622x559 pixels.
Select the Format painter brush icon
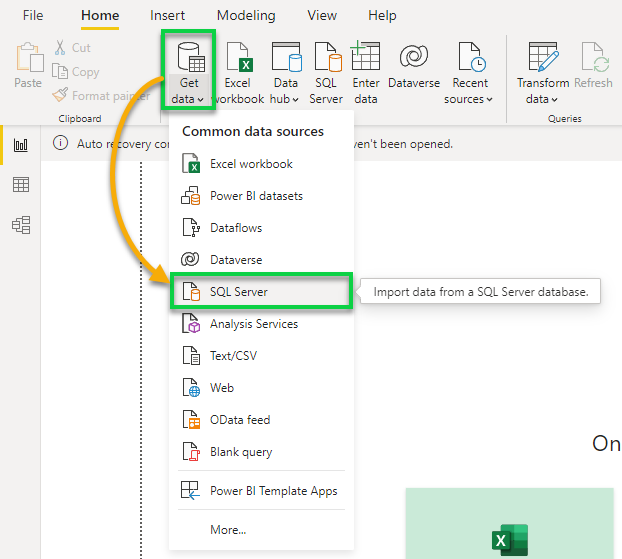click(60, 95)
